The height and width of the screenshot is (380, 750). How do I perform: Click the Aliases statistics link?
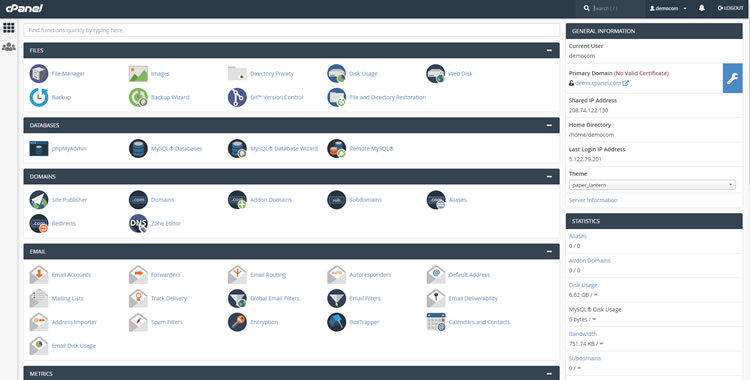(x=577, y=236)
